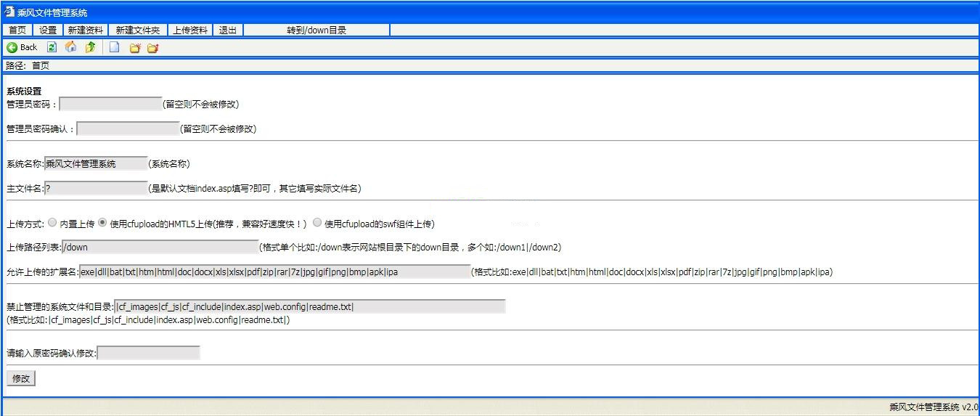Open the 新建文件夹 menu item
This screenshot has width=980, height=416.
pyautogui.click(x=138, y=30)
